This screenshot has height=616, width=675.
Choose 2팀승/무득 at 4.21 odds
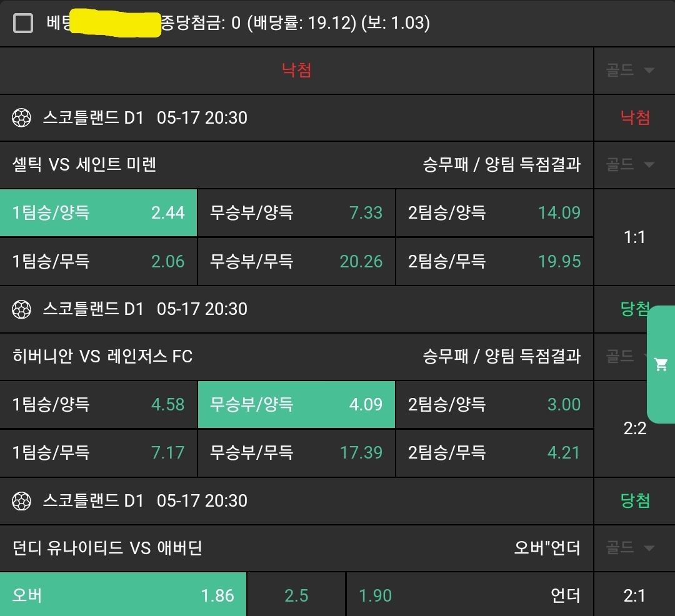494,452
